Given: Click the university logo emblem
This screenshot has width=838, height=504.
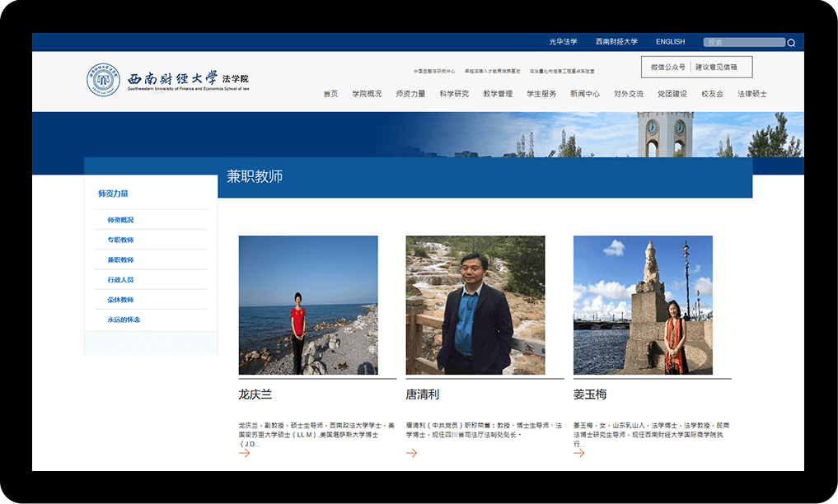Looking at the screenshot, I should click(x=104, y=80).
